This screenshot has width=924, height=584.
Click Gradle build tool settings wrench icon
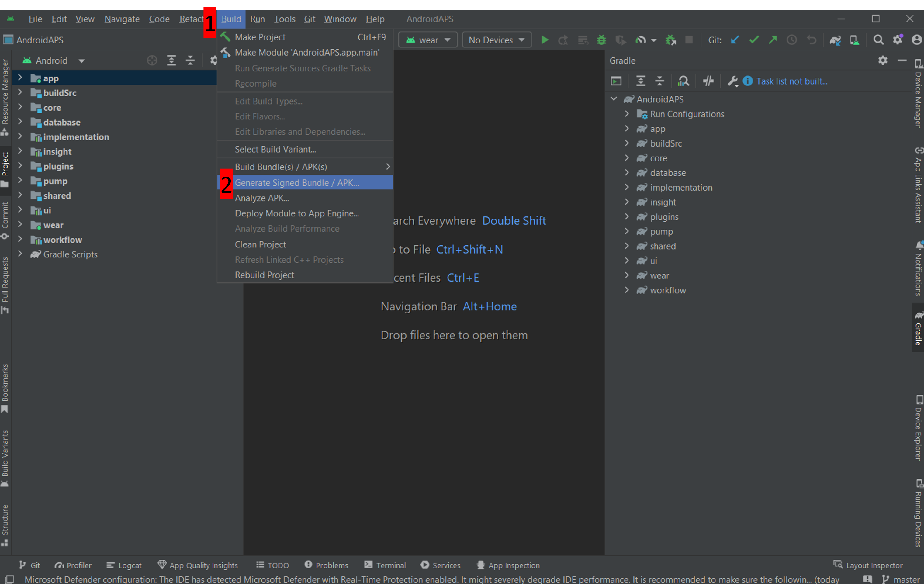732,81
